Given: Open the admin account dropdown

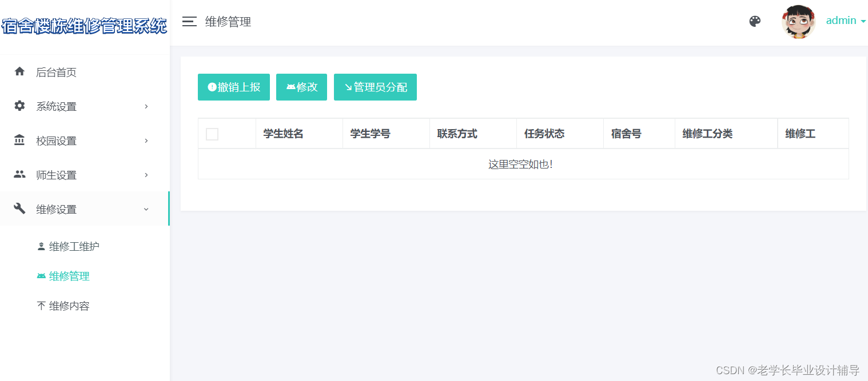Looking at the screenshot, I should coord(845,21).
